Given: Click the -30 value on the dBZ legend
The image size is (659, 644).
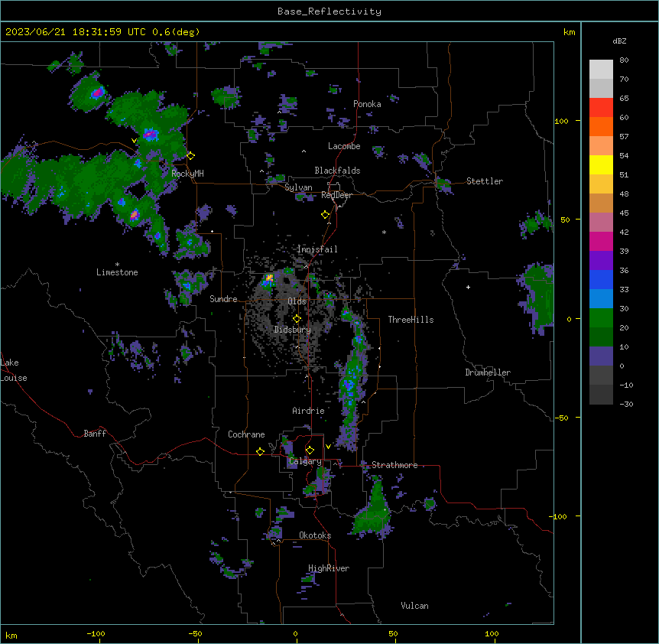Looking at the screenshot, I should click(626, 404).
